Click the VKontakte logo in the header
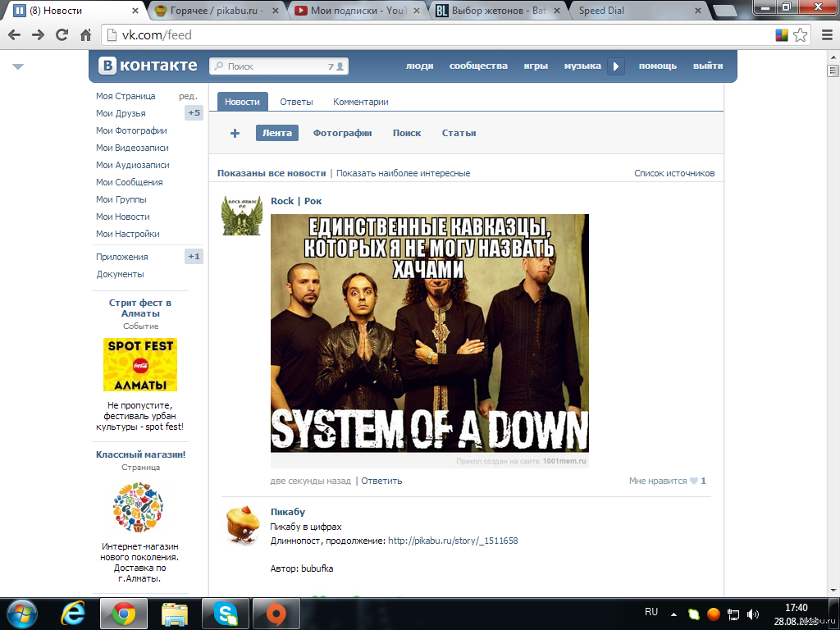 click(x=148, y=66)
